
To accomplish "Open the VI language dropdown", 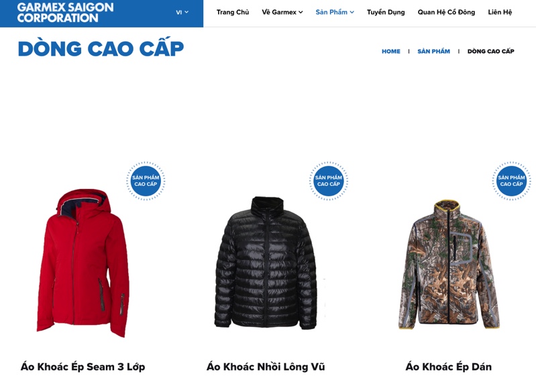I will [182, 12].
